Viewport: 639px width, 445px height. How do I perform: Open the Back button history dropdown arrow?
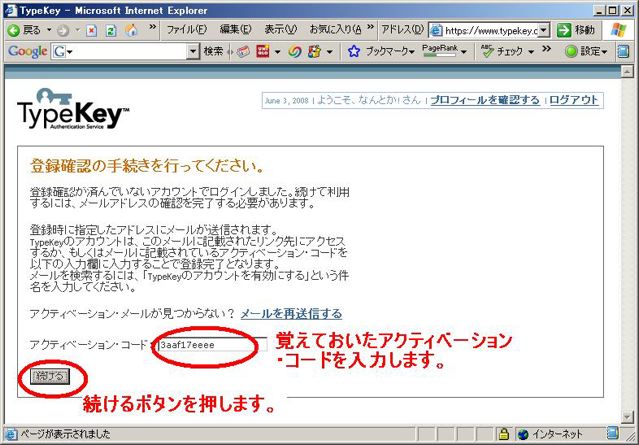click(x=49, y=30)
